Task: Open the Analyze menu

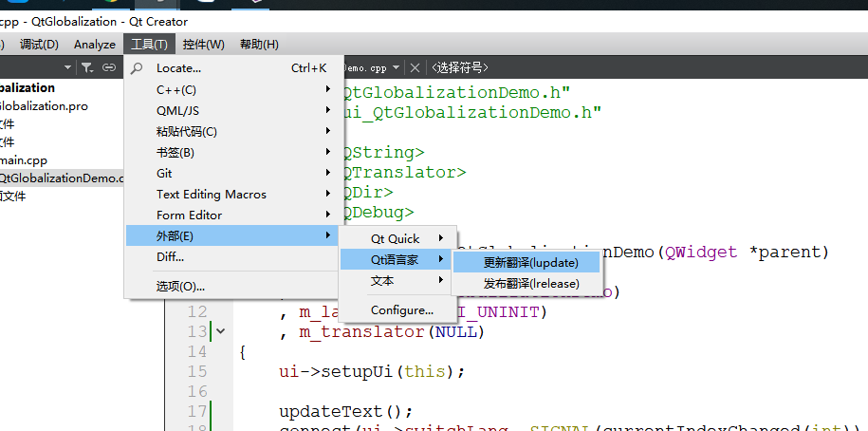Action: point(95,45)
